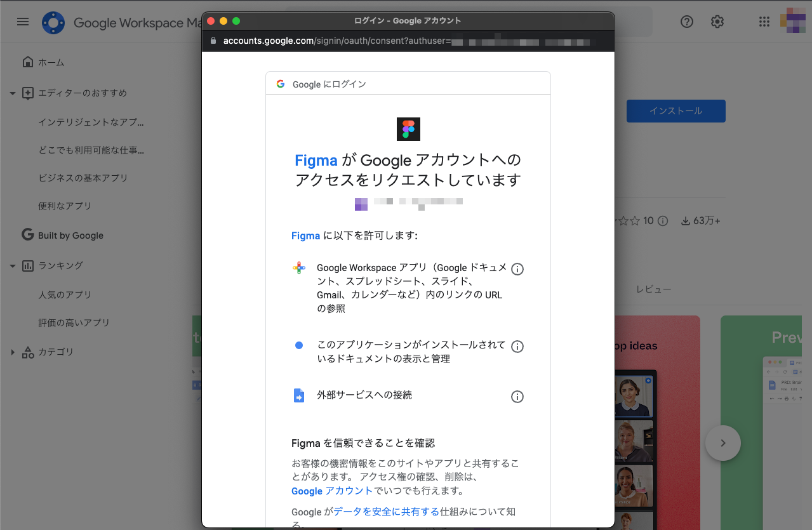Screen dimensions: 812x530
Task: Switch to the レビュー tab
Action: tap(654, 289)
